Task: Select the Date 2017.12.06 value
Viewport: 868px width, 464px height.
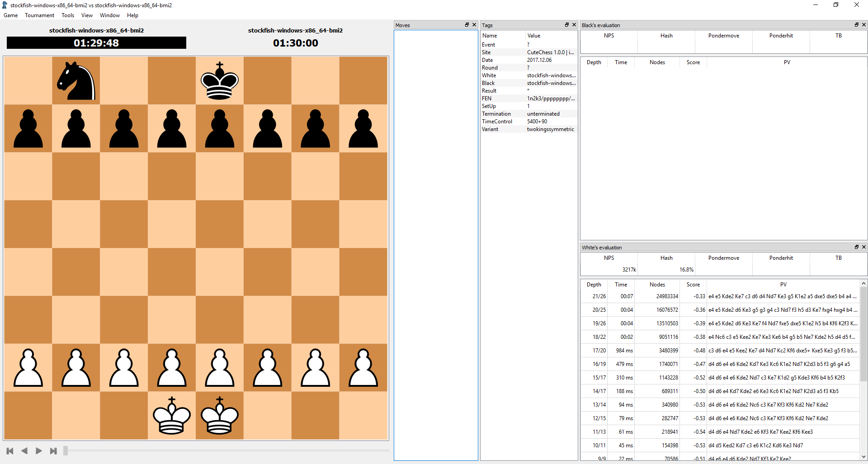Action: click(x=539, y=60)
